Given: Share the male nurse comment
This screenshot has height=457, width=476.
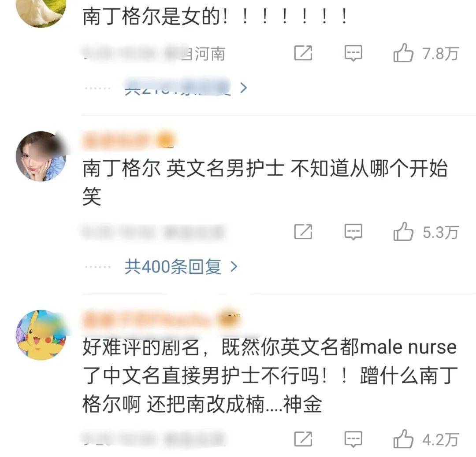Looking at the screenshot, I should (303, 439).
